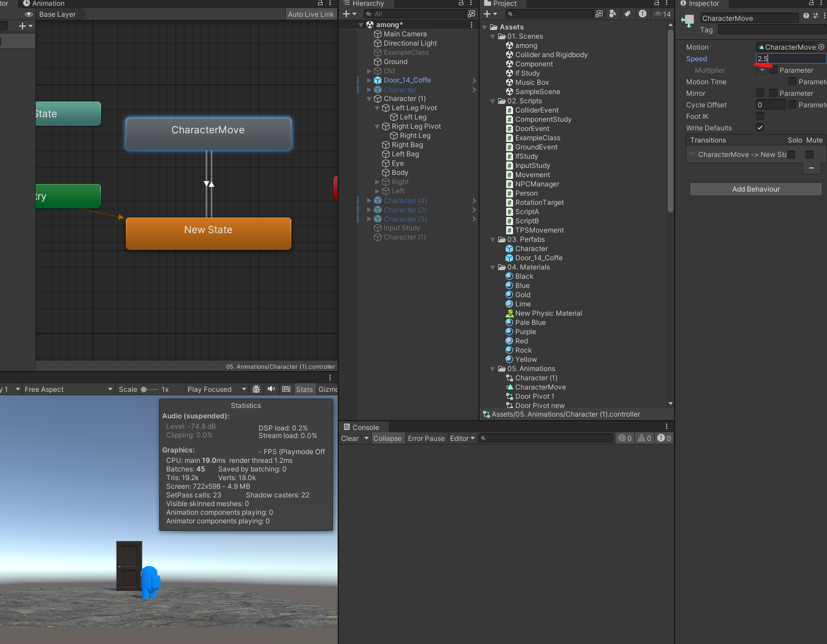Open Hierarchy search window icon
827x644 pixels.
pyautogui.click(x=471, y=14)
